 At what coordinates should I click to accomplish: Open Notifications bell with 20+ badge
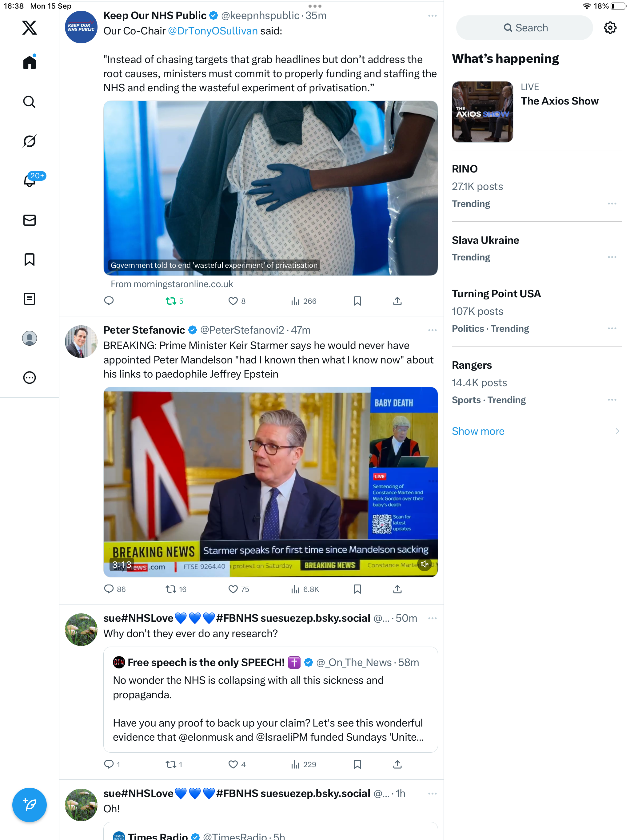pos(29,181)
